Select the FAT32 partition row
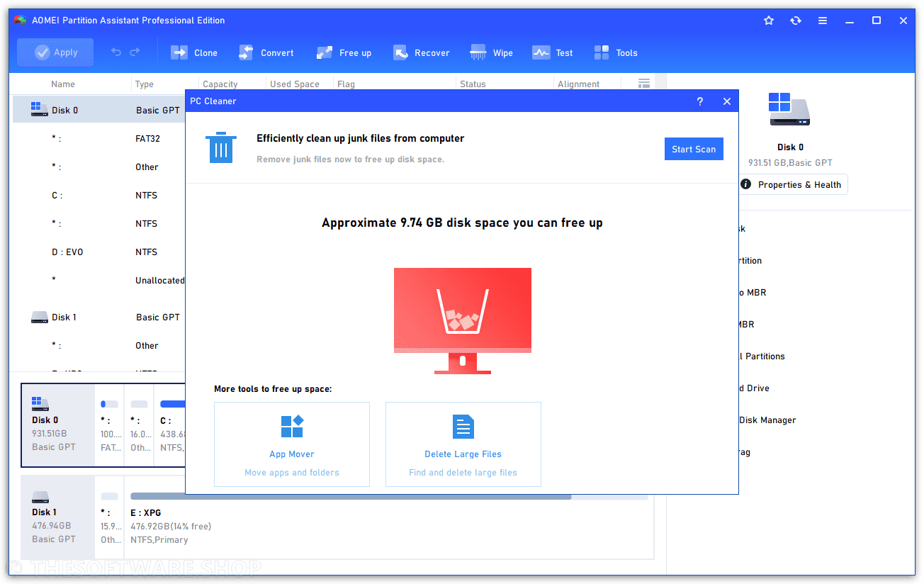924x584 pixels. click(98, 138)
